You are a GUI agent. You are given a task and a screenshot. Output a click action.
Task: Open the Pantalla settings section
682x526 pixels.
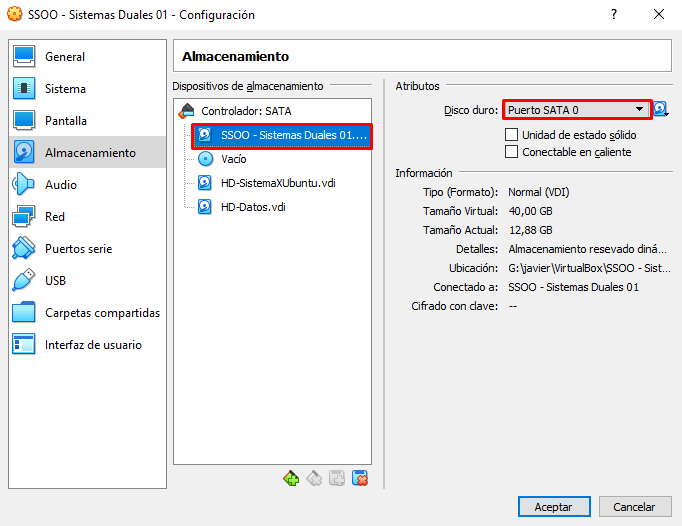pos(66,121)
